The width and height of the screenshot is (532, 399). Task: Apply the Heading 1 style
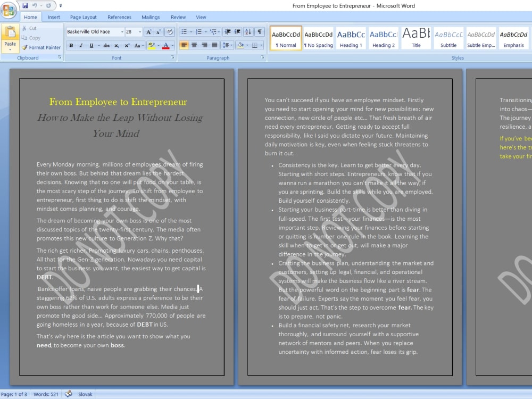coord(351,38)
